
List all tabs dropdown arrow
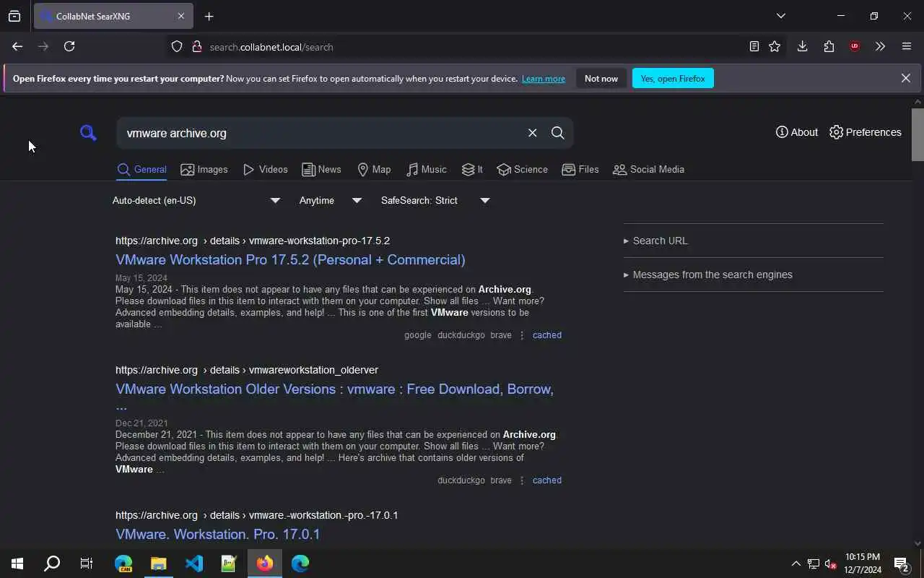[780, 16]
